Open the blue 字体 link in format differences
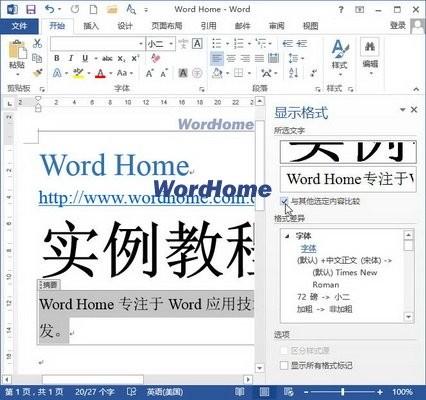426x400 pixels. click(308, 248)
